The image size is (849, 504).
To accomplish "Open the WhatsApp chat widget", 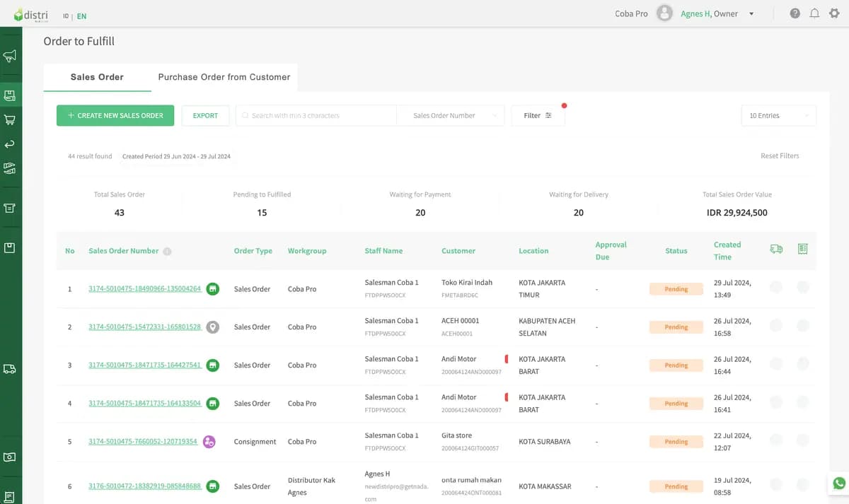I will (x=839, y=484).
